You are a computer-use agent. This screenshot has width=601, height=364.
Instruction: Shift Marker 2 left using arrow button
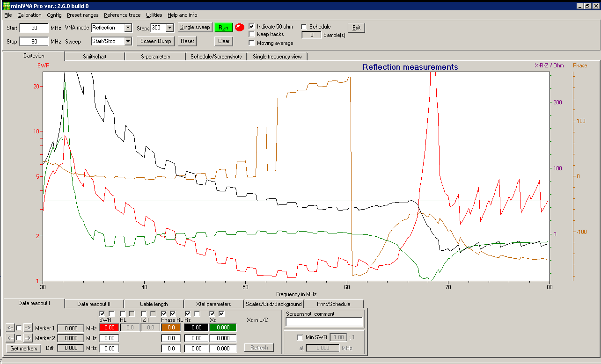coord(10,338)
